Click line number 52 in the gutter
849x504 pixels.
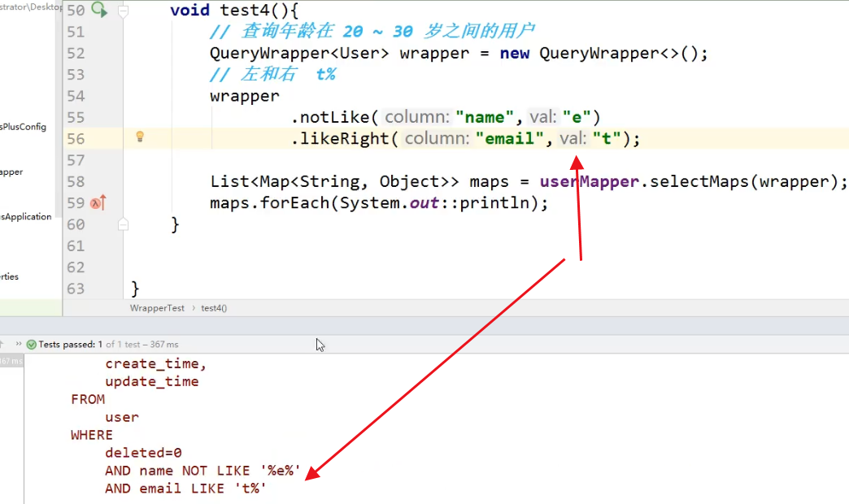(x=76, y=53)
